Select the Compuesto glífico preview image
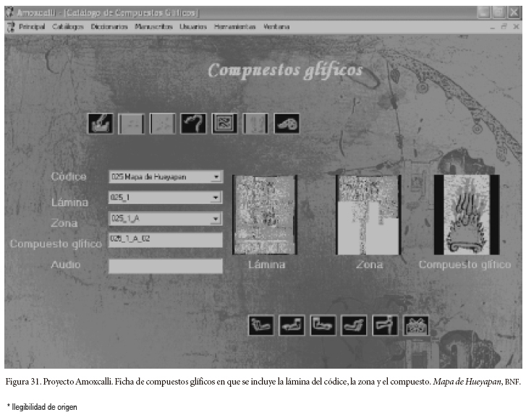Screen dimensions: 526x420 coord(466,214)
